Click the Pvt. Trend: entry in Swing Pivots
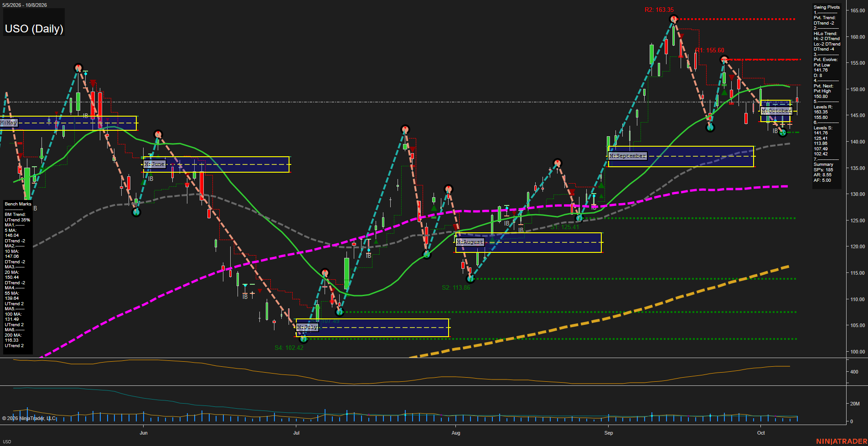The image size is (868, 446). pos(825,18)
